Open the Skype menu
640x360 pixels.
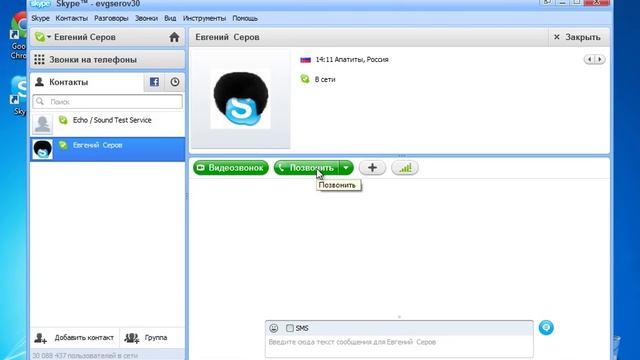click(40, 18)
